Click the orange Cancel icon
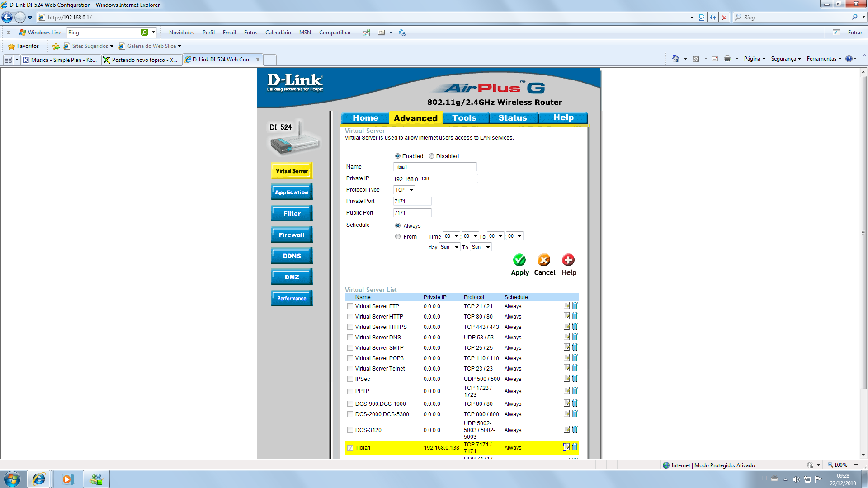 coord(544,260)
